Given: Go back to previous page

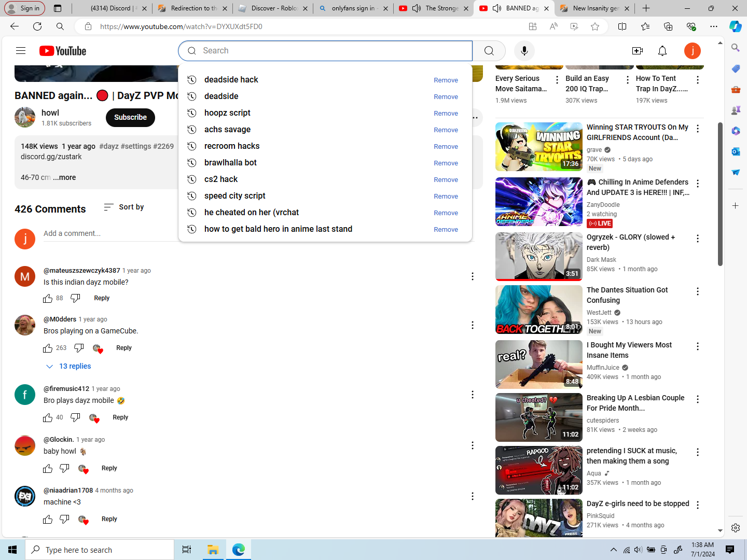Looking at the screenshot, I should 15,26.
